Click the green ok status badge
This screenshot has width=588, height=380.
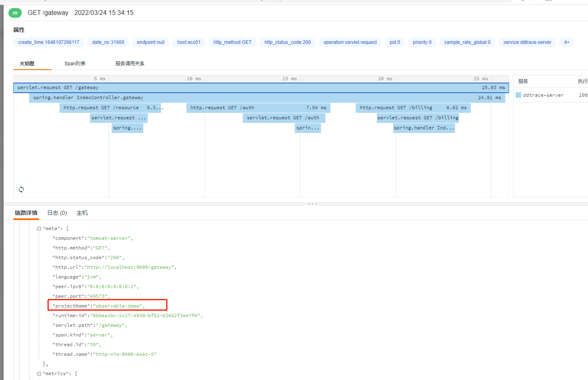15,13
